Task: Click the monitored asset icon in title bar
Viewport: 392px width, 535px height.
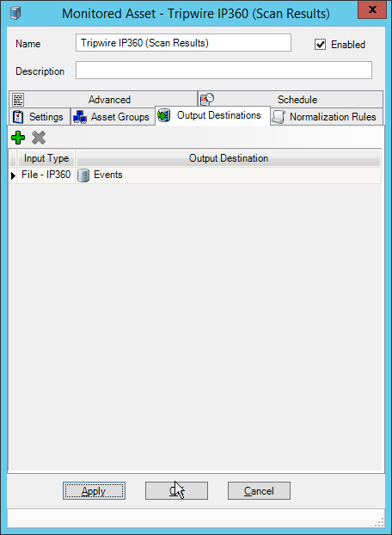Action: coord(15,14)
